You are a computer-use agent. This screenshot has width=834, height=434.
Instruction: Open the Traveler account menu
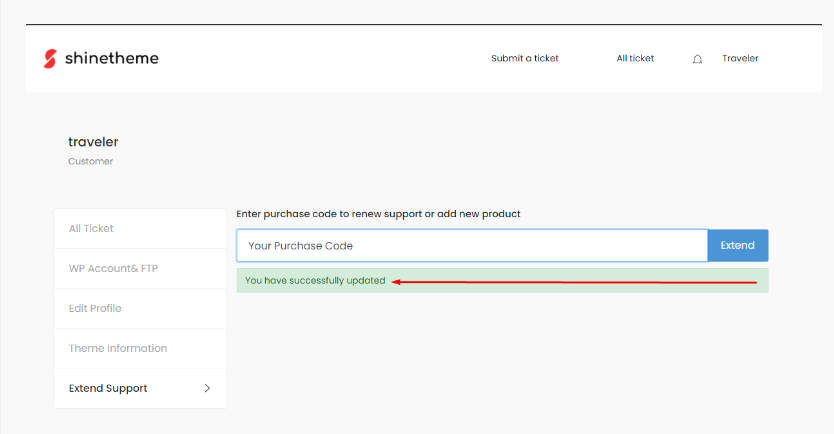click(x=740, y=59)
